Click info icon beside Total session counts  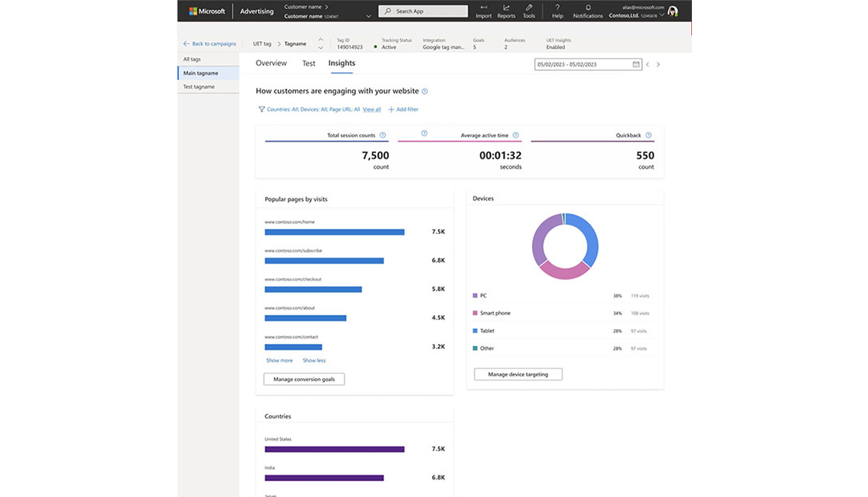[383, 135]
